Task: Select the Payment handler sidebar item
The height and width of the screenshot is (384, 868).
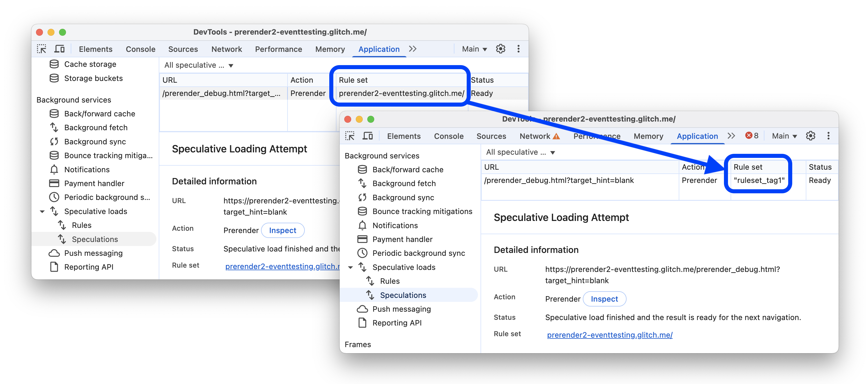Action: 402,239
